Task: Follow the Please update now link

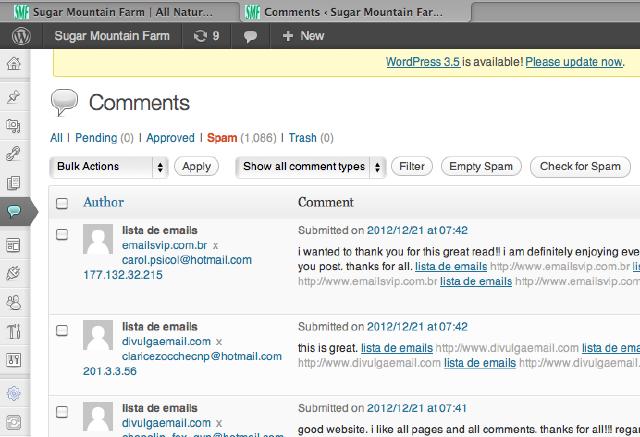Action: [573, 62]
